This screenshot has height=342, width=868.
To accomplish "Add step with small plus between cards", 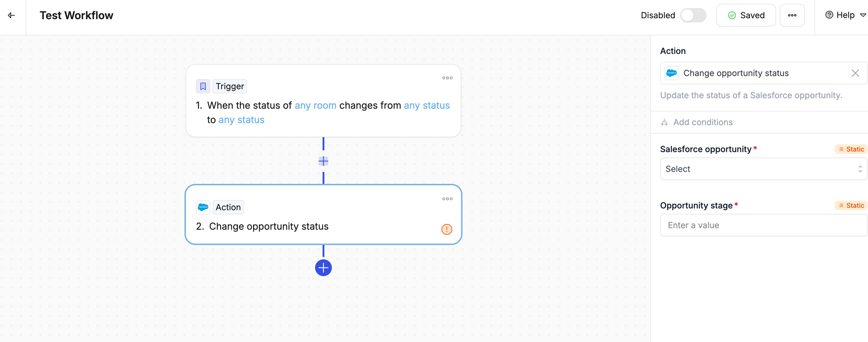I will 323,161.
